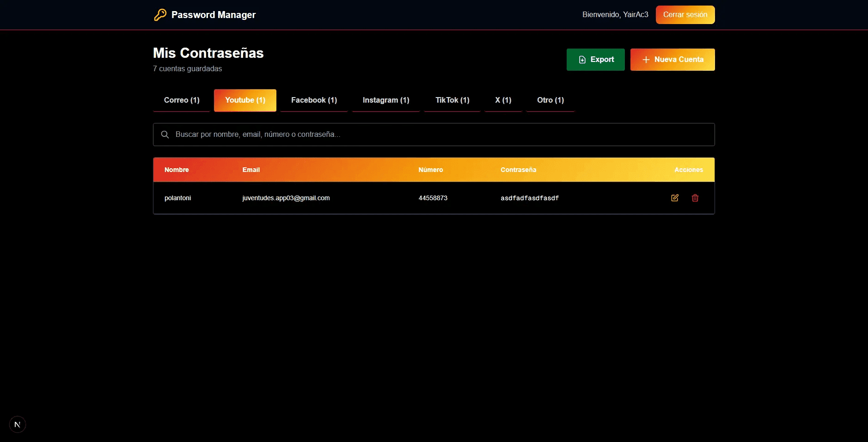View the Otro (1) category tab

click(550, 100)
